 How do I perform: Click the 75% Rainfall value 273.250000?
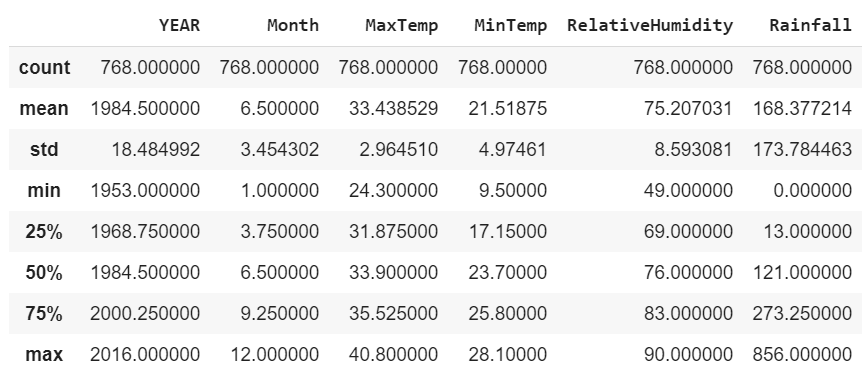(x=802, y=314)
